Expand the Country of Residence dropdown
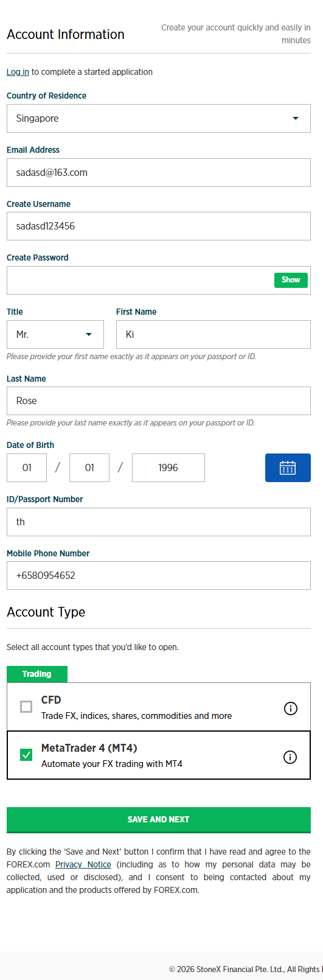323x980 pixels. click(159, 118)
